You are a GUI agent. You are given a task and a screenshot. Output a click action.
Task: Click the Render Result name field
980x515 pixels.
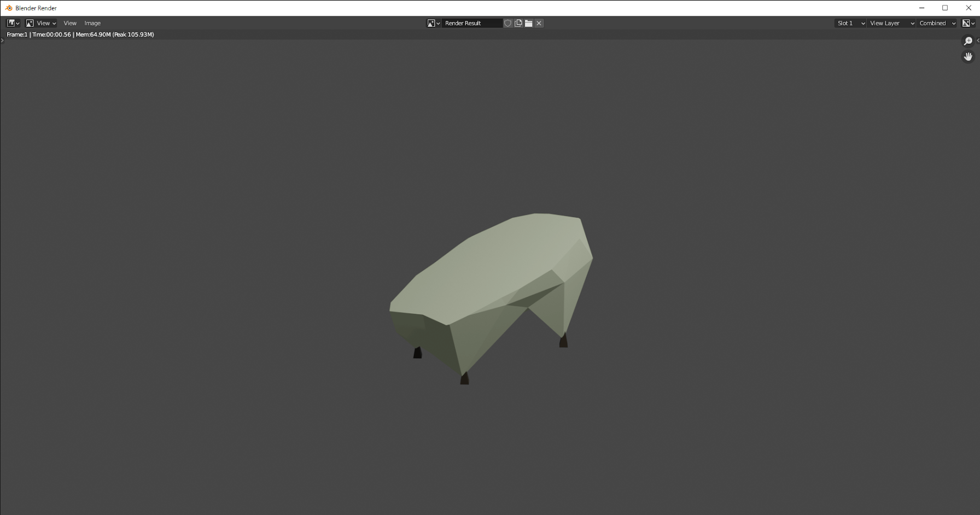tap(472, 23)
